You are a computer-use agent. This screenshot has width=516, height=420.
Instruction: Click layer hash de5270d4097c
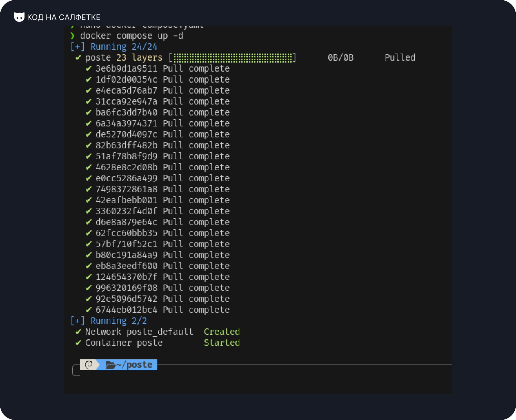[x=126, y=134]
